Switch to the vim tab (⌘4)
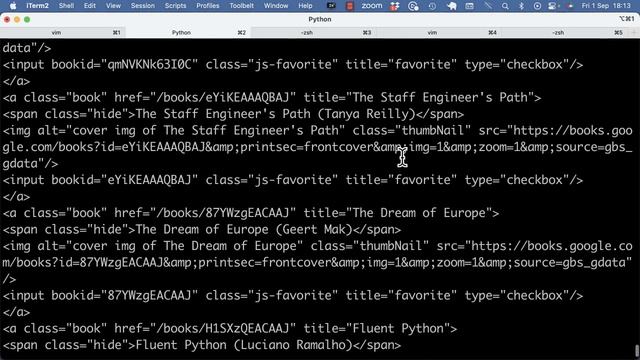The width and height of the screenshot is (640, 360). 439,32
